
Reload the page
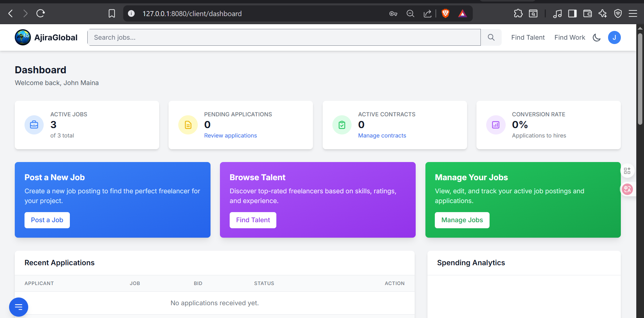[41, 13]
